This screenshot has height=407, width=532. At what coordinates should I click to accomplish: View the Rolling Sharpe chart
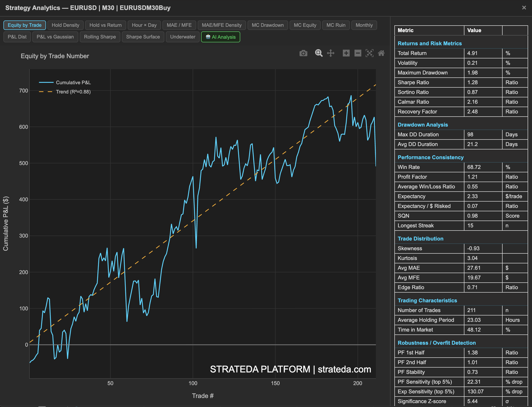(x=100, y=37)
